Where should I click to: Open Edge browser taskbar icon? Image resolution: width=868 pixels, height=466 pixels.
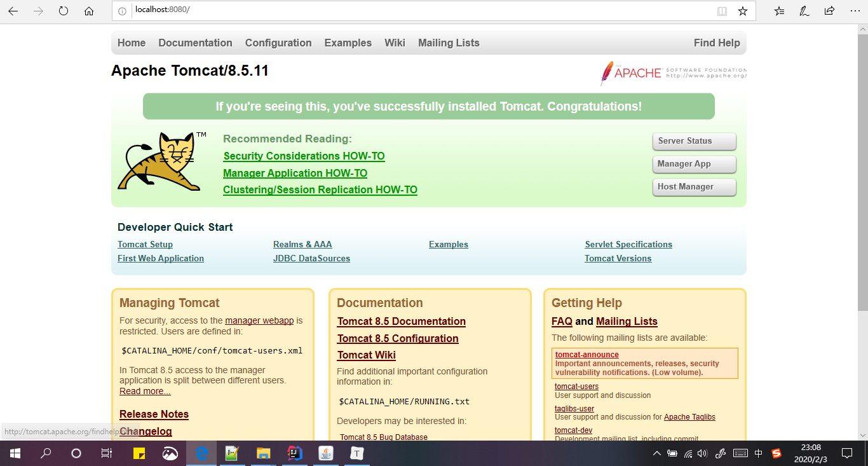[x=202, y=453]
